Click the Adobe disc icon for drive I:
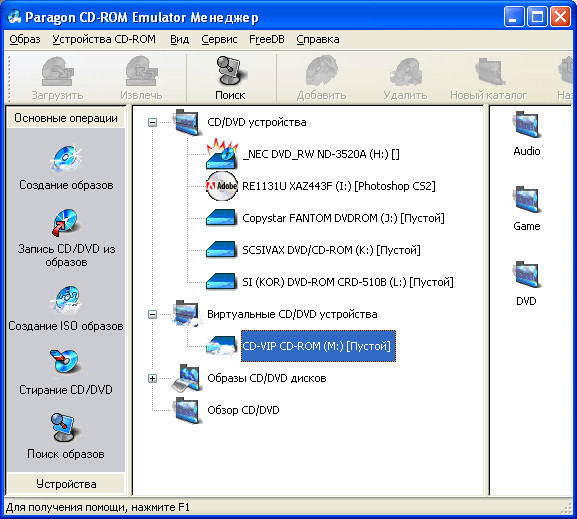 point(222,186)
